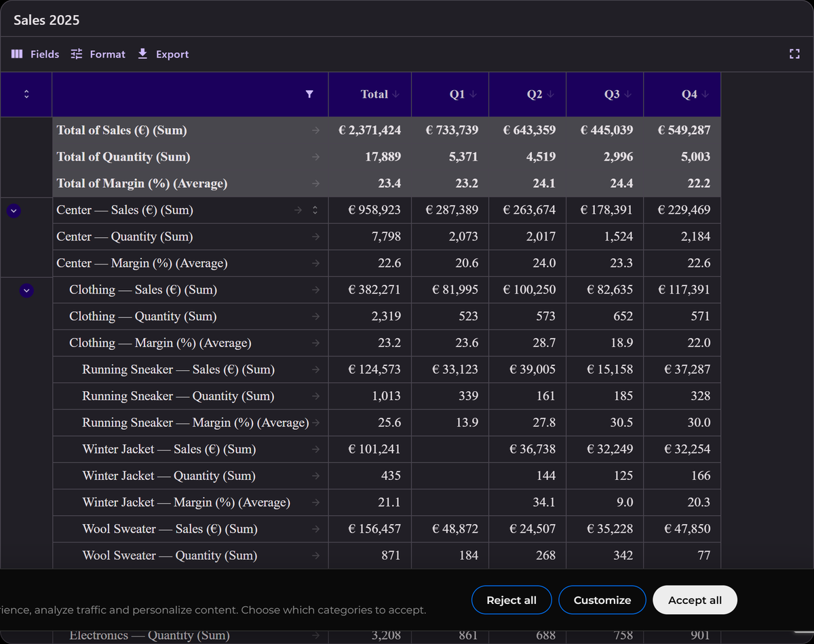Click arrow on Winter Jacket Sales row
The height and width of the screenshot is (644, 814).
(315, 449)
